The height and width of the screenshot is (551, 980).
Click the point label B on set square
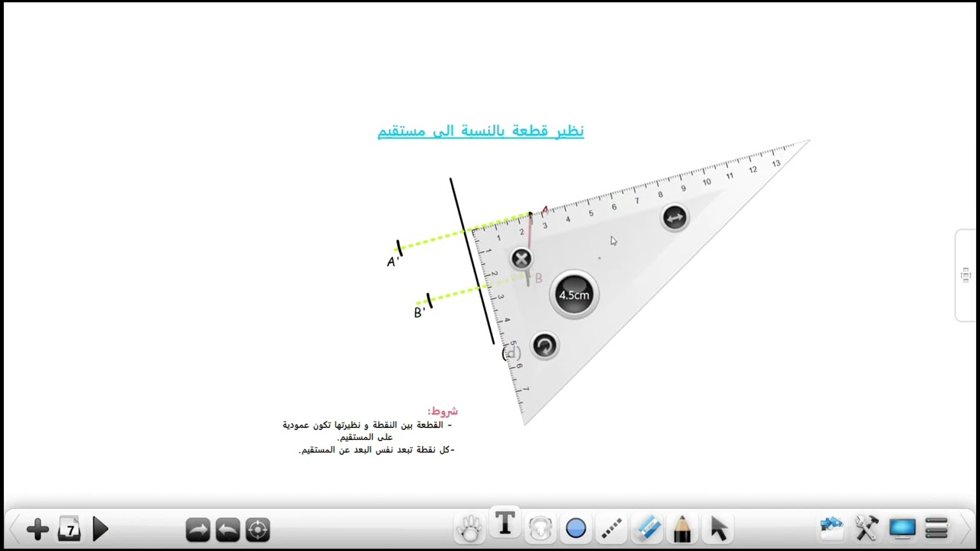[x=538, y=279]
